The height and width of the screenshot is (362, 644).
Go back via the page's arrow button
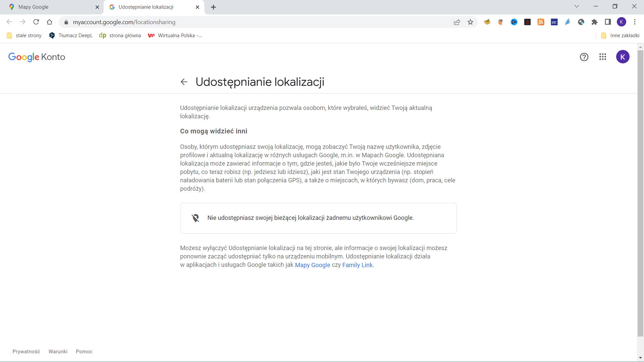[x=184, y=82]
